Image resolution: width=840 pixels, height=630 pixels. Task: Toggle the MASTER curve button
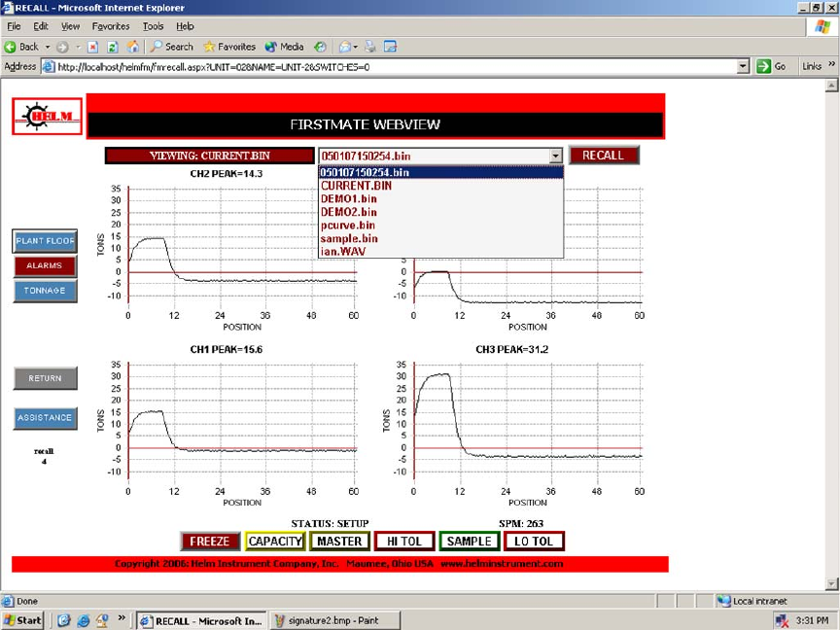(339, 542)
